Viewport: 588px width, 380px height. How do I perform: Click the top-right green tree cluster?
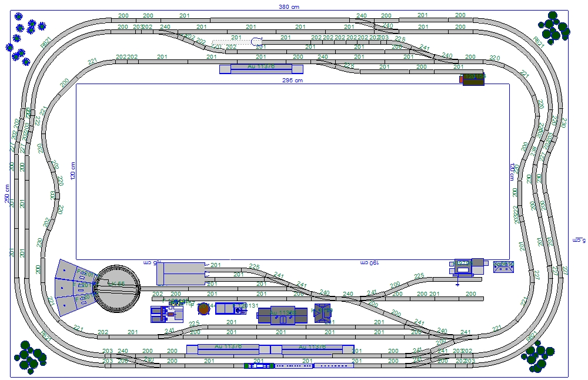(x=553, y=28)
